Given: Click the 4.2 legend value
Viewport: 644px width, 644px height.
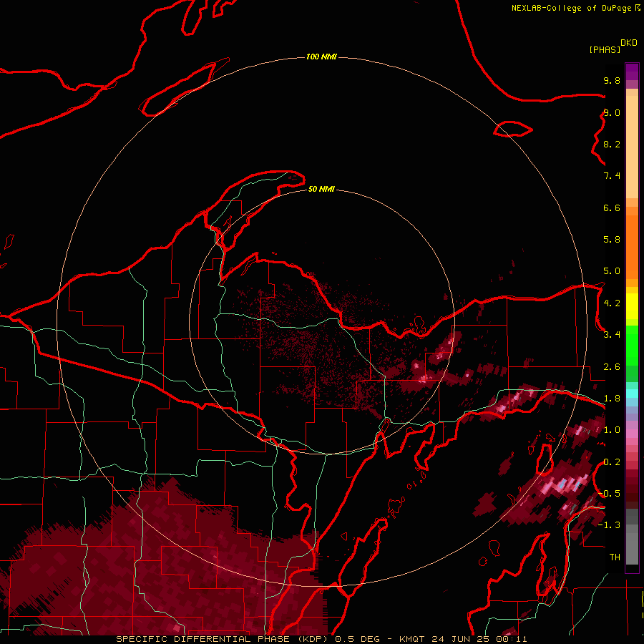Looking at the screenshot, I should 612,303.
